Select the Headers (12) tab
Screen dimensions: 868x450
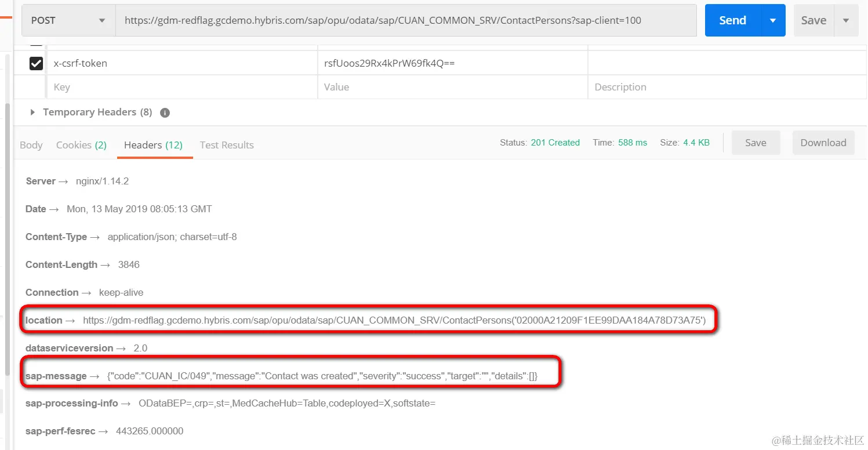(x=153, y=145)
